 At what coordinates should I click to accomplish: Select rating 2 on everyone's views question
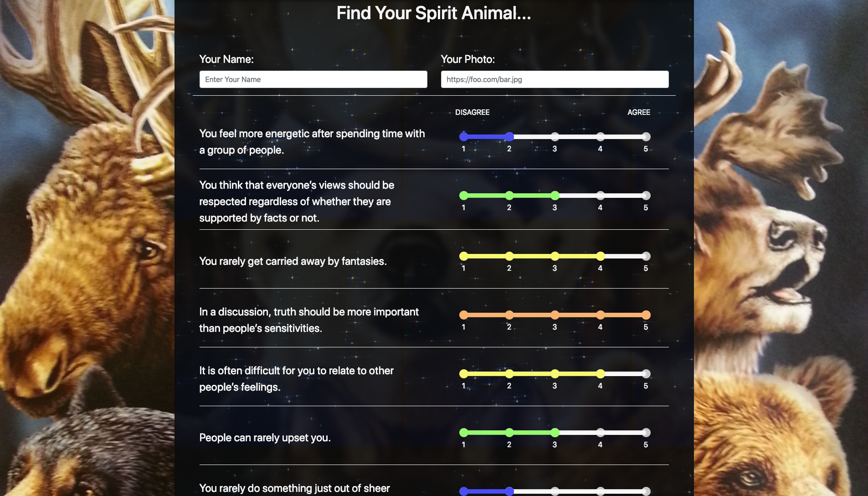[x=509, y=196]
